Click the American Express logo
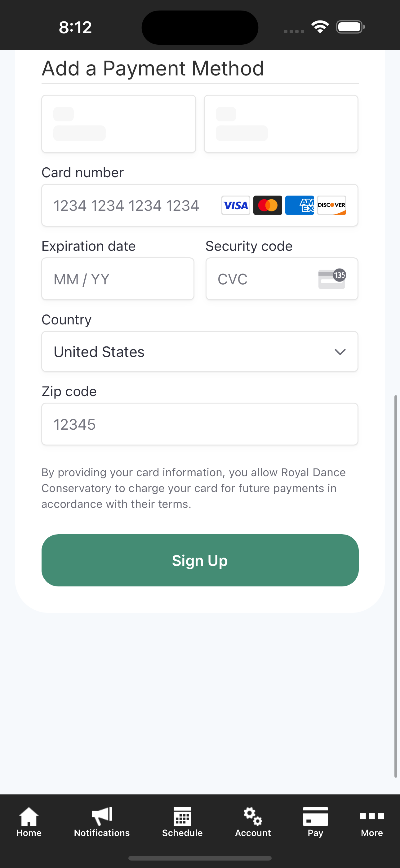The width and height of the screenshot is (400, 868). pos(300,205)
